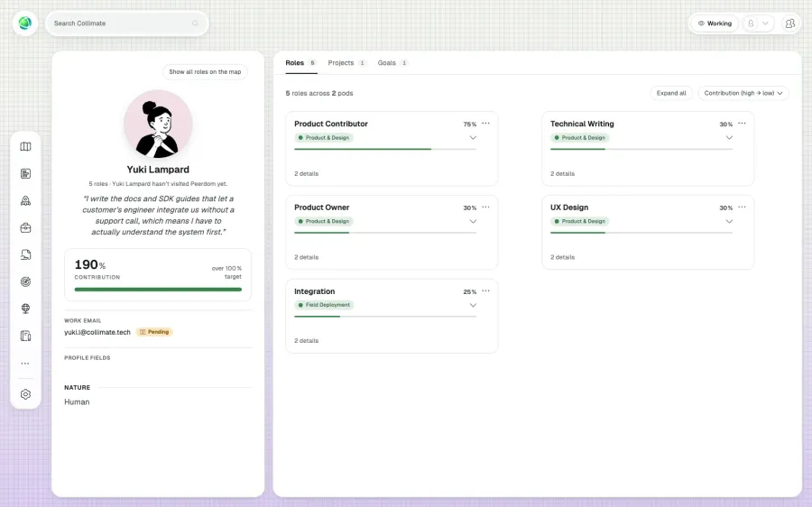
Task: Click the Search Collimate input field
Action: coord(127,23)
